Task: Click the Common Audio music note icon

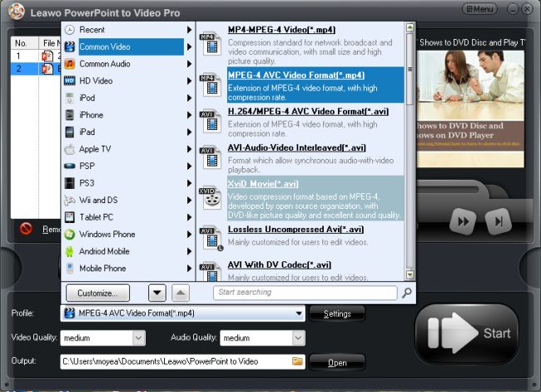Action: 70,64
